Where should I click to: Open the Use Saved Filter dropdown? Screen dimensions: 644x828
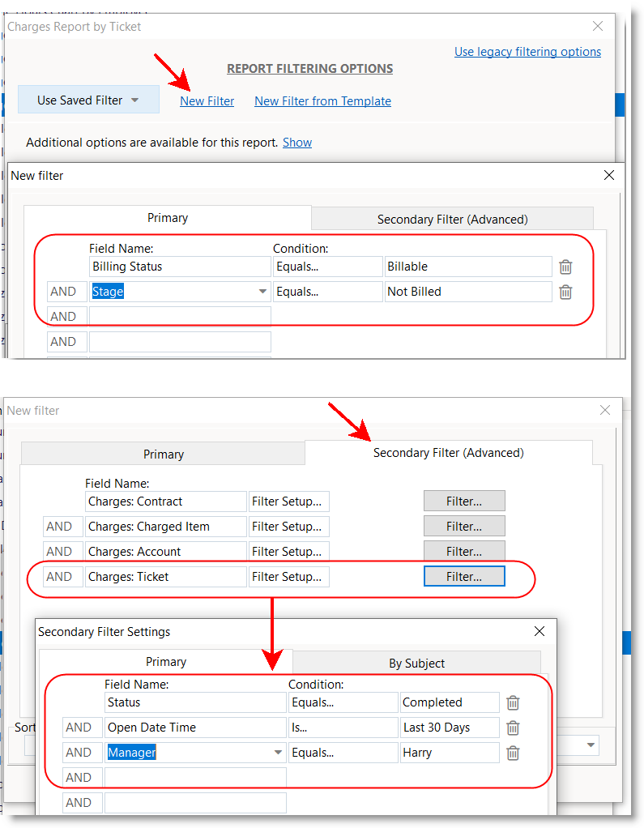pos(88,100)
